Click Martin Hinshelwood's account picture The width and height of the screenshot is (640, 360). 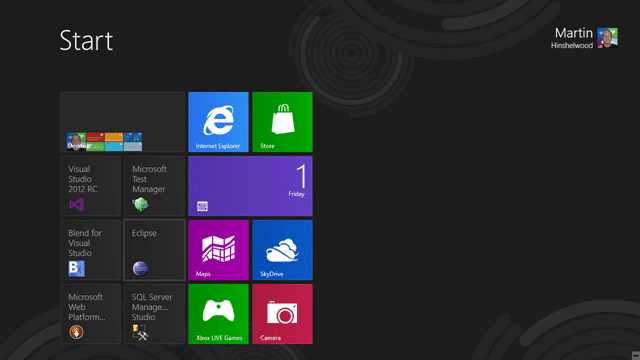click(607, 38)
